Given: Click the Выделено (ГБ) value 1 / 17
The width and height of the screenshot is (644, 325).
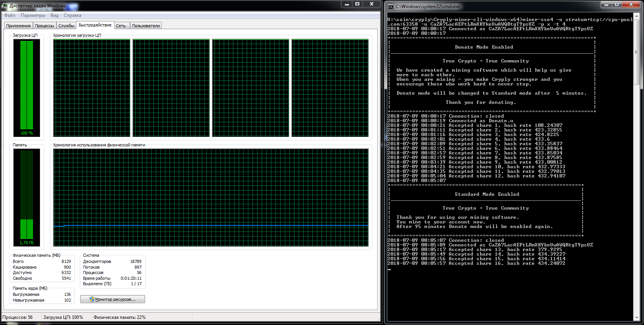Looking at the screenshot, I should (136, 284).
